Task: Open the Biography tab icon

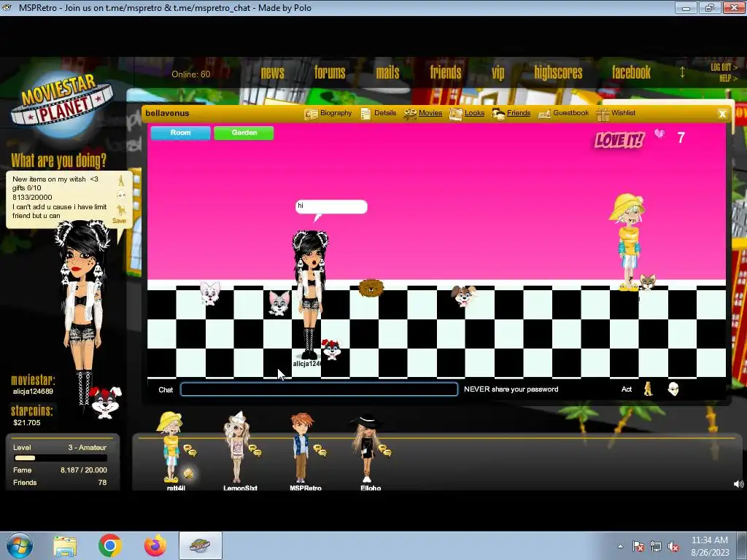Action: [x=311, y=114]
